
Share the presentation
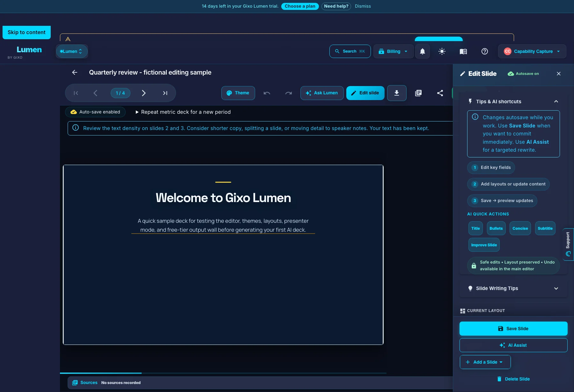coord(440,93)
